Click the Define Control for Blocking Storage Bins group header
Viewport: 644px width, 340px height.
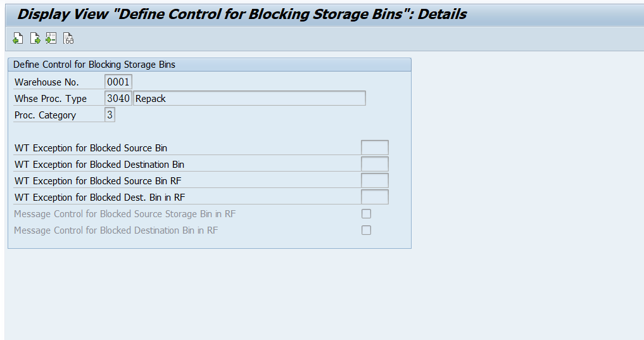tap(94, 65)
